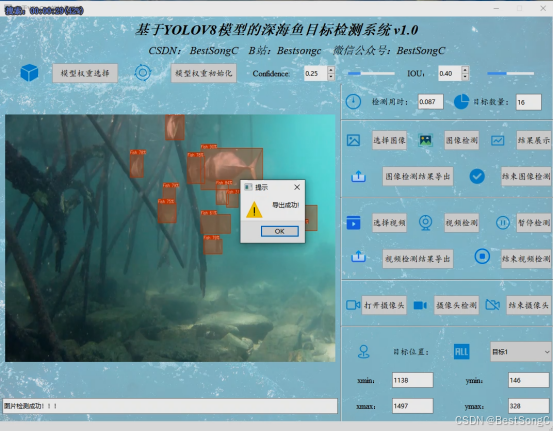This screenshot has width=554, height=432.
Task: Click the blue checkmark end-image icon
Action: [x=477, y=176]
